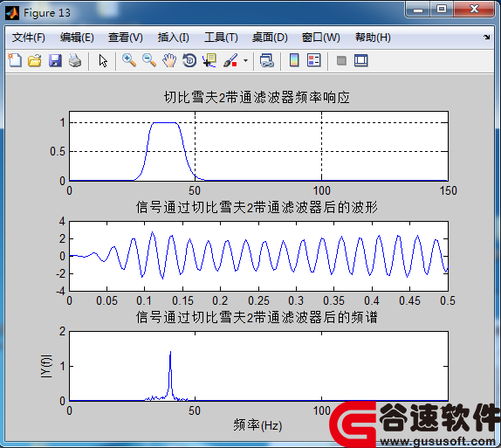Toggle the Brush data tool
This screenshot has height=448, width=501.
230,60
